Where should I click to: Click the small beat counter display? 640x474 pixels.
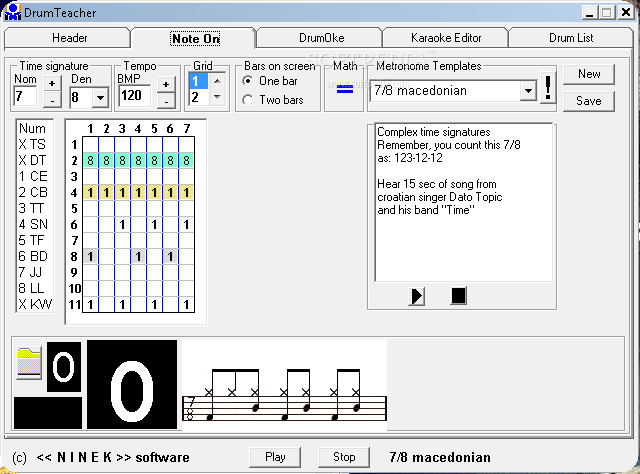[64, 367]
